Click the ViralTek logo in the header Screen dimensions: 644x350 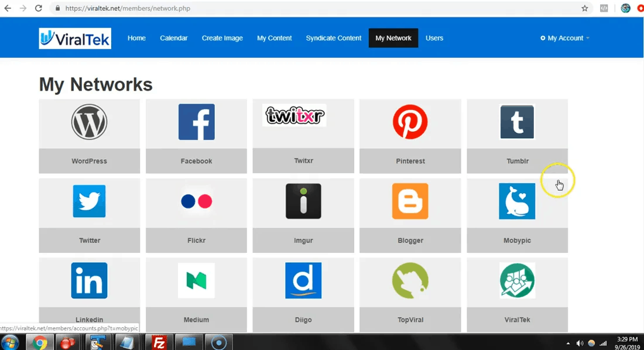click(x=75, y=38)
